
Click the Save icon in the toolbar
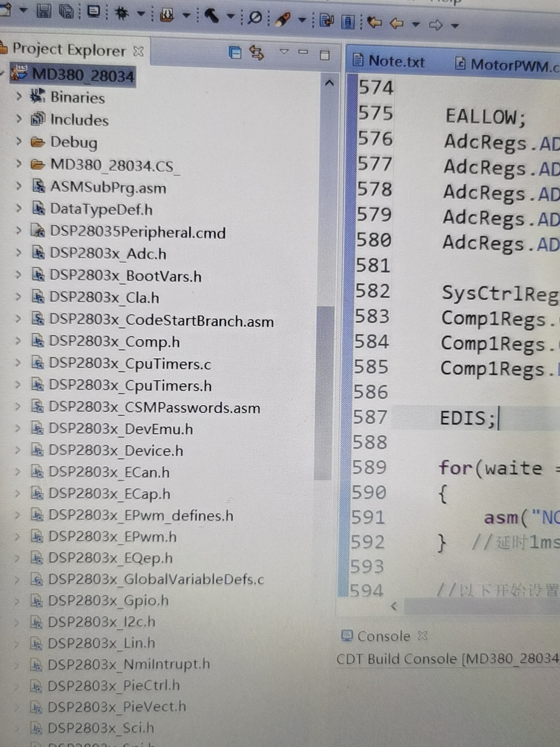coord(44,11)
